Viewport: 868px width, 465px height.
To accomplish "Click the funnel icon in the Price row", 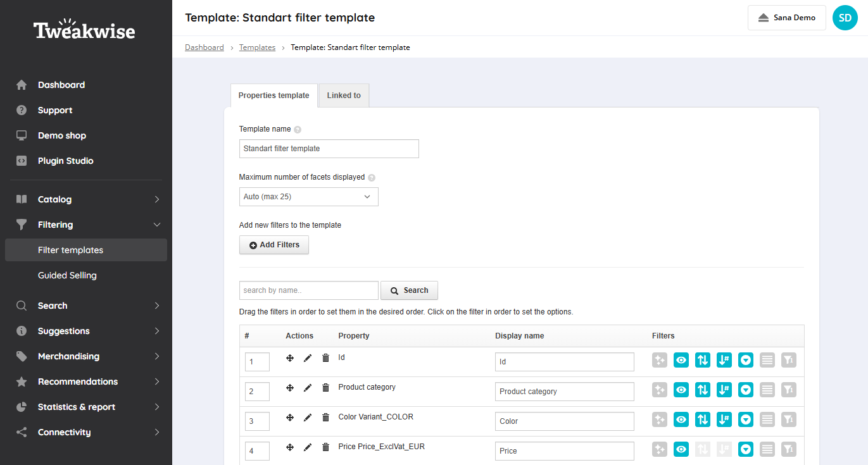I will coord(789,449).
